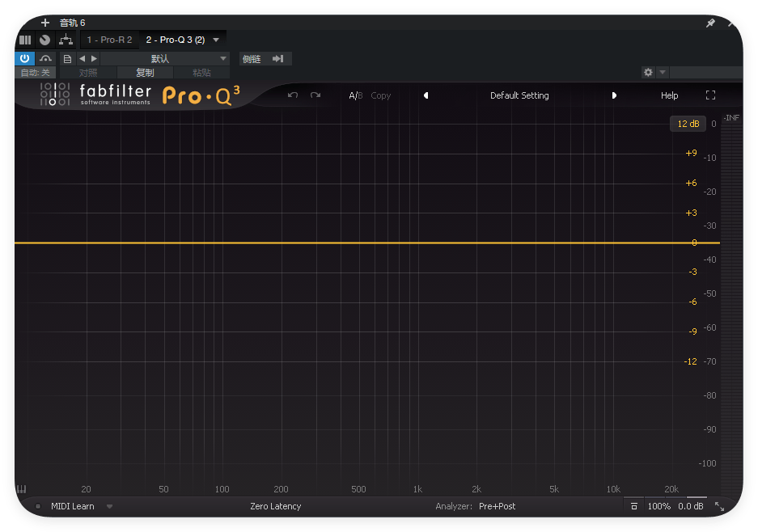Click the +9 gain scale label
758x532 pixels.
[x=691, y=153]
